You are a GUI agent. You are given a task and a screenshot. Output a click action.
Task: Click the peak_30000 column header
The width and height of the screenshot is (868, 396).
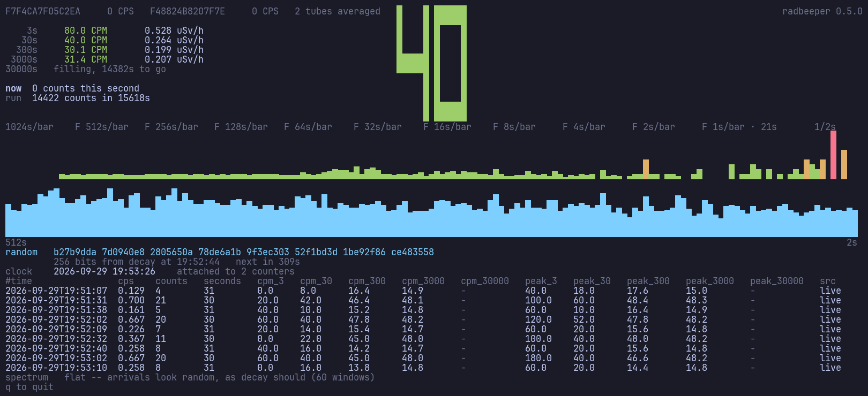777,281
